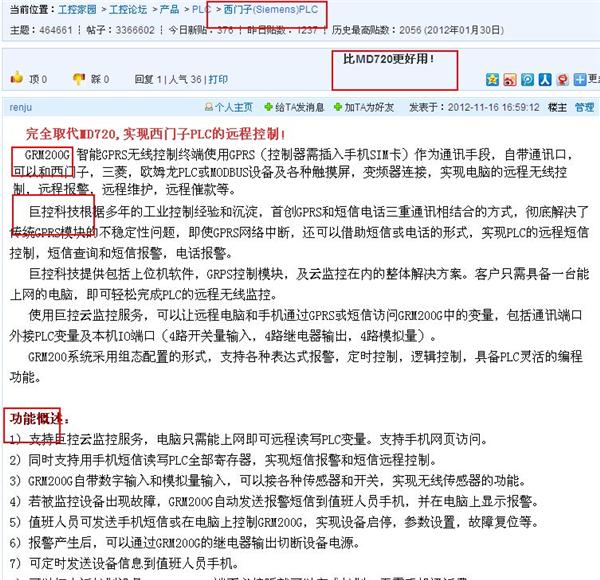Open 工控论坛 breadcrumb link
600x580 pixels.
pyautogui.click(x=128, y=9)
